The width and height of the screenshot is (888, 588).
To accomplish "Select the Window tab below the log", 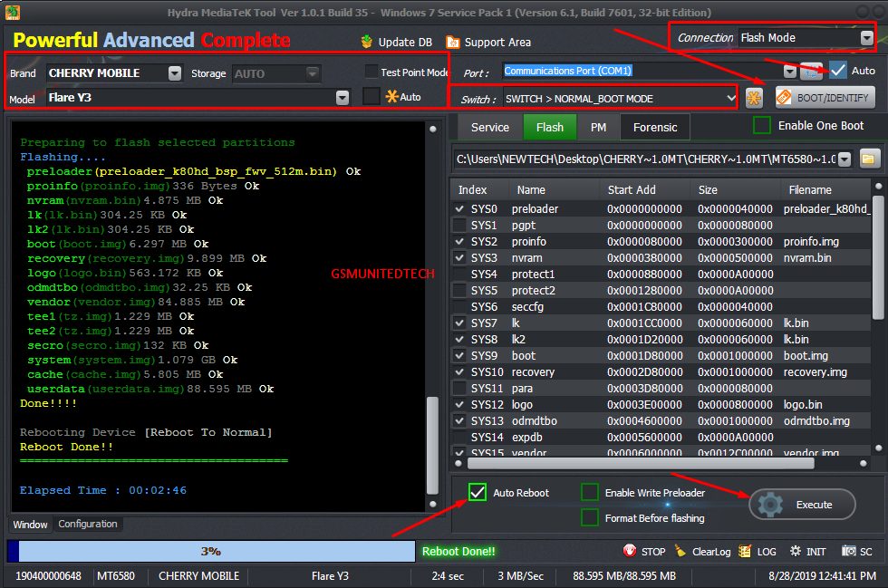I will tap(31, 525).
